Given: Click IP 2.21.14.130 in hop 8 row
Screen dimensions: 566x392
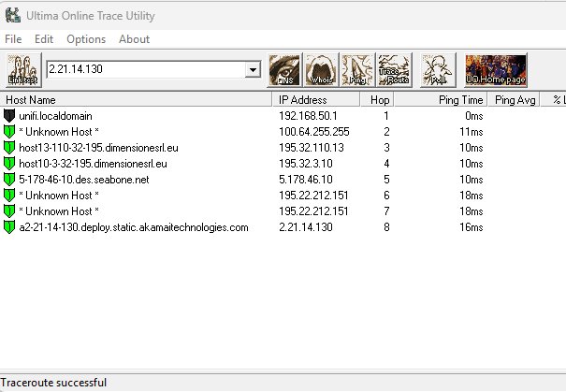Looking at the screenshot, I should tap(305, 227).
